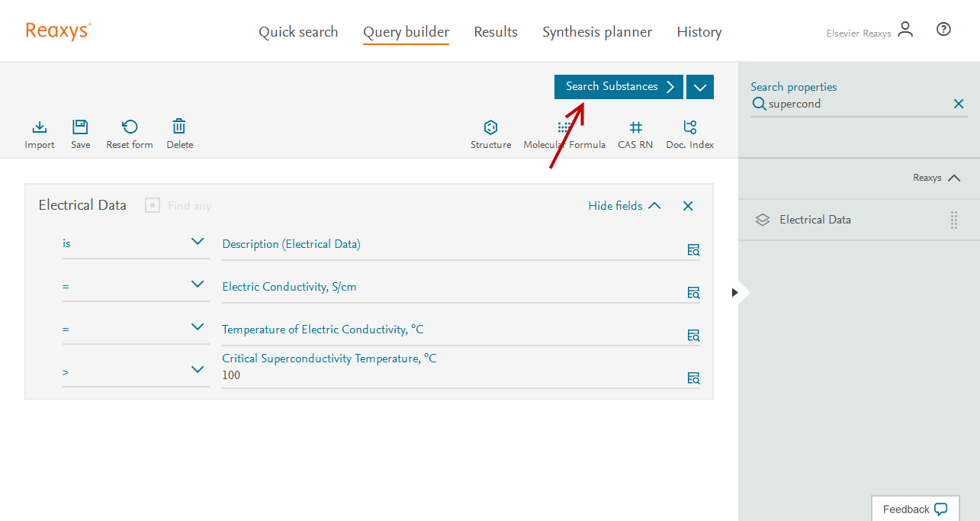Add the Doc. Index field
980x521 pixels.
point(689,127)
